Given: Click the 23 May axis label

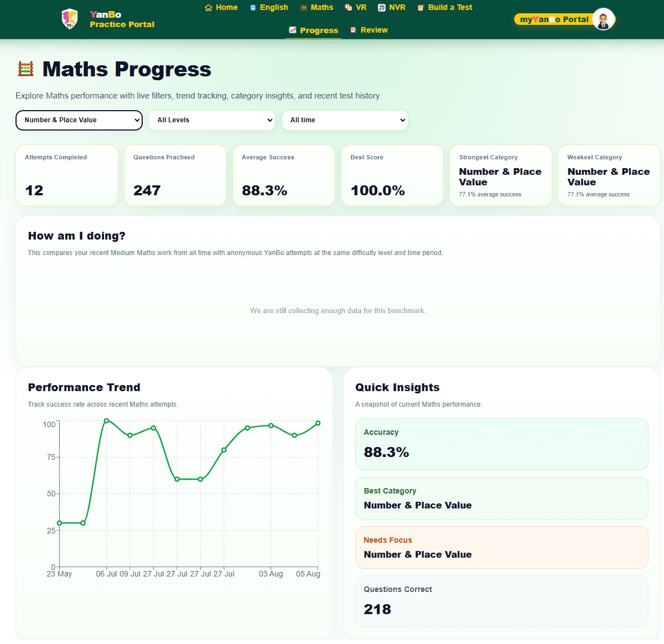Looking at the screenshot, I should click(x=59, y=574).
